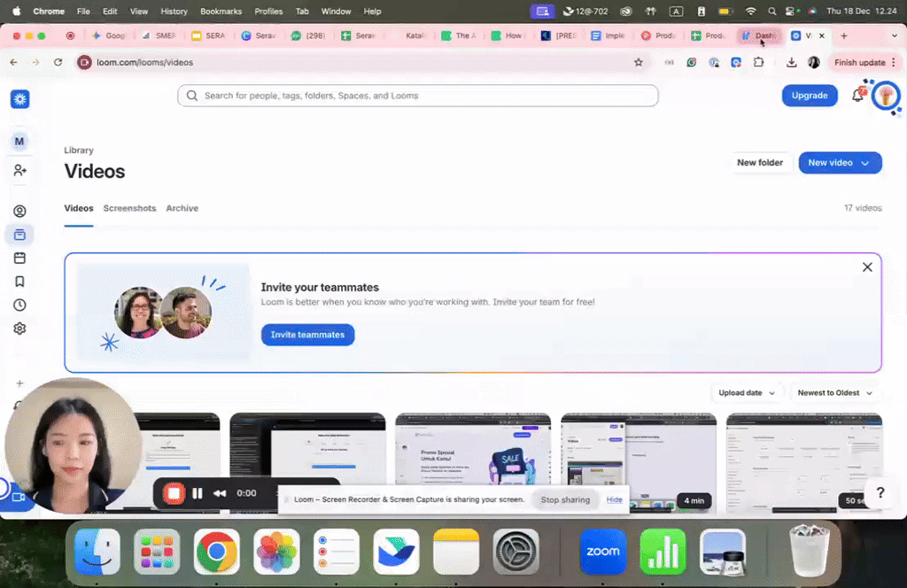The height and width of the screenshot is (588, 907).
Task: Open the bookmark icon in sidebar
Action: [x=19, y=282]
